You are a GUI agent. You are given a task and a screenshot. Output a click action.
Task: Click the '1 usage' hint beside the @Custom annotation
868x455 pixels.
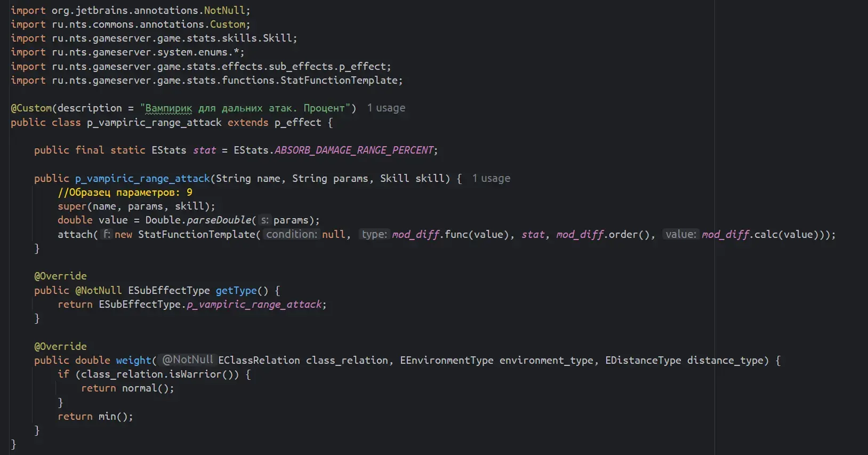tap(386, 108)
